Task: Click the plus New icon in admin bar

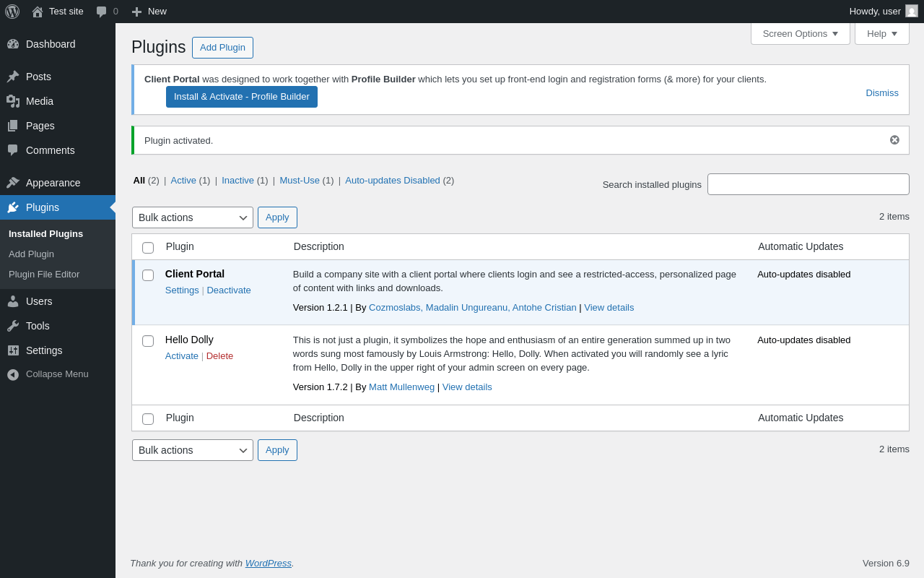Action: tap(136, 12)
